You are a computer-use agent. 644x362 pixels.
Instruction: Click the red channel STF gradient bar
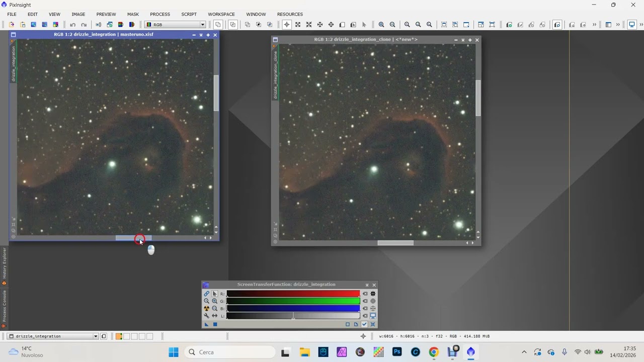(293, 294)
